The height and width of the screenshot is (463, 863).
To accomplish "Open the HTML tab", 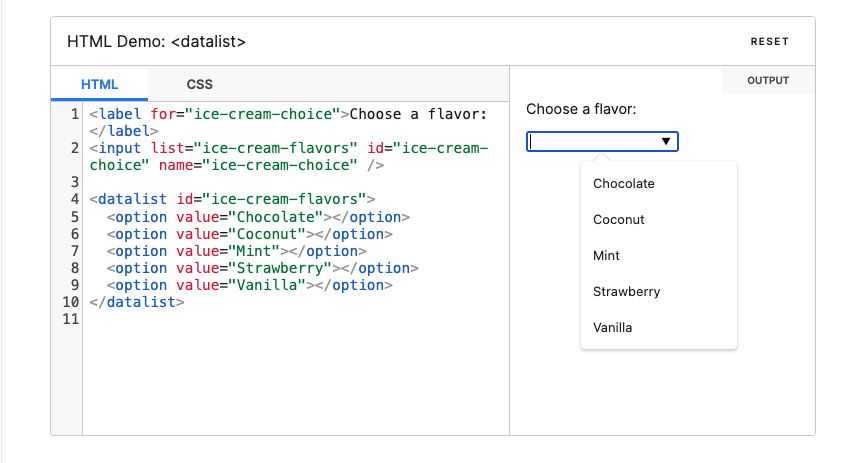I will tap(100, 84).
